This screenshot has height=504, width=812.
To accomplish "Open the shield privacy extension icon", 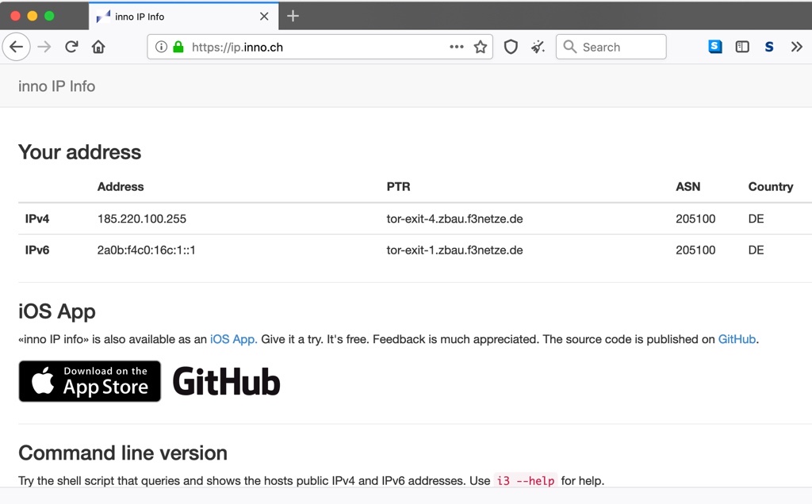I will tap(511, 47).
